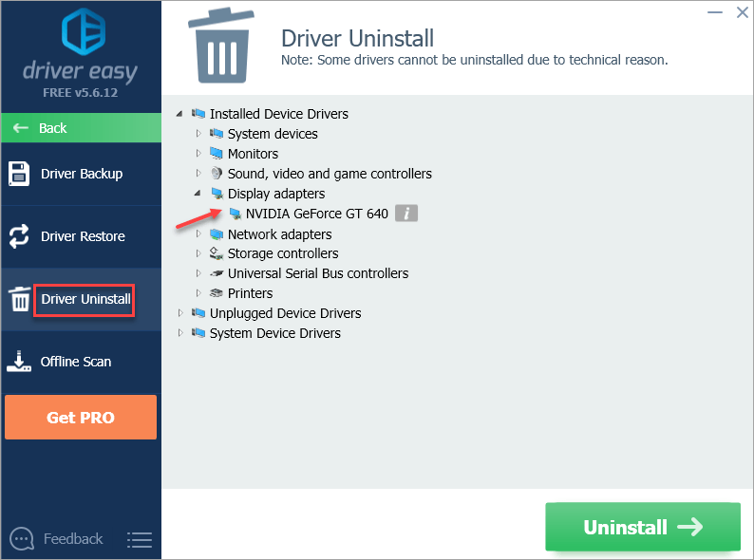Viewport: 754px width, 560px height.
Task: Click the info icon next to NVIDIA GeForce GT 640
Action: coord(406,213)
